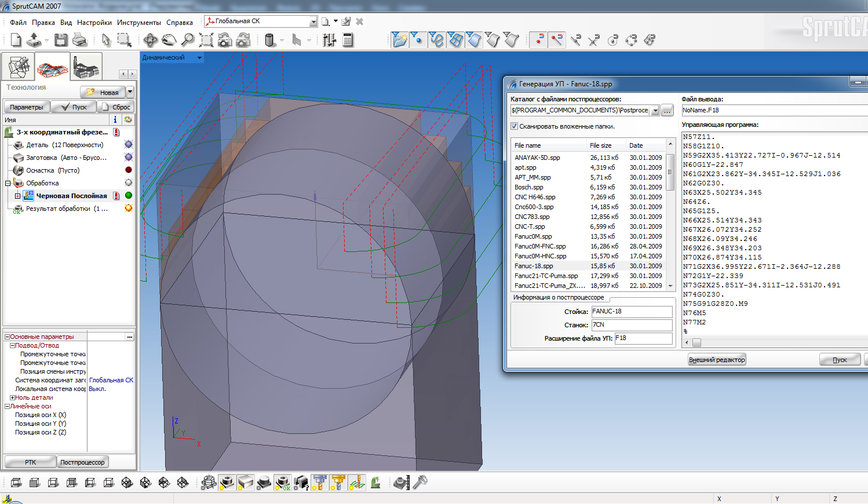Select the hand pan tool
The height and width of the screenshot is (504, 868).
(169, 40)
